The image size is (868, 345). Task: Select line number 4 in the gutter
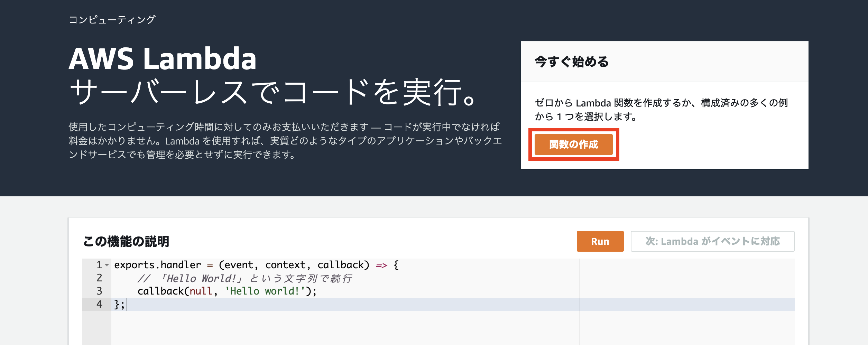(99, 304)
